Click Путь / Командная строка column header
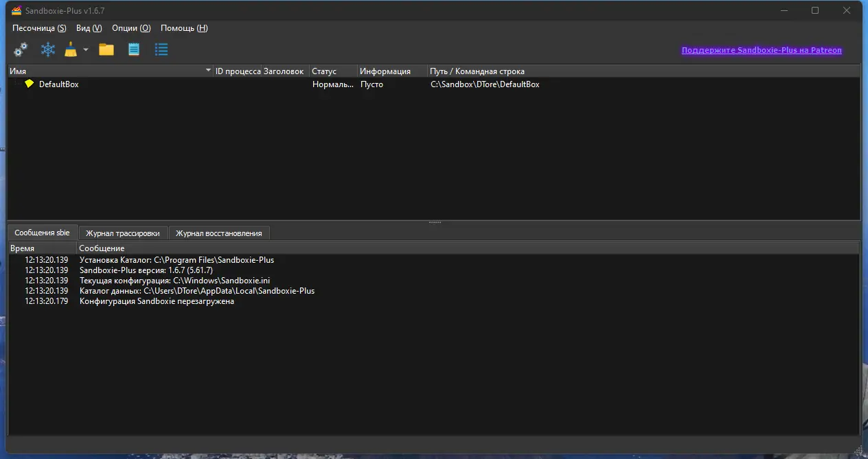The image size is (868, 459). 644,71
